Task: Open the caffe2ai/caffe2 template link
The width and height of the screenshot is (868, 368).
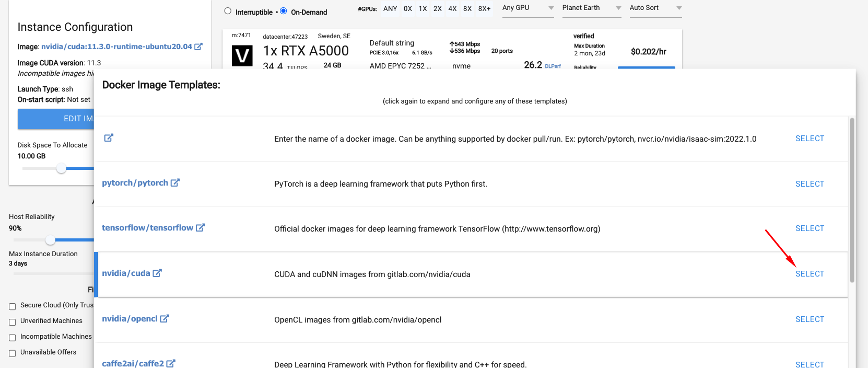Action: pyautogui.click(x=133, y=363)
